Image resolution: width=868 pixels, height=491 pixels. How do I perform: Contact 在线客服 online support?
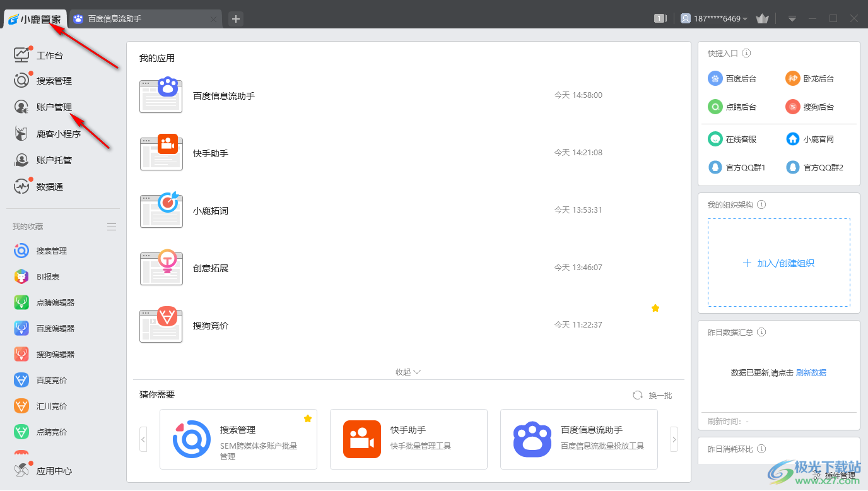(x=732, y=139)
